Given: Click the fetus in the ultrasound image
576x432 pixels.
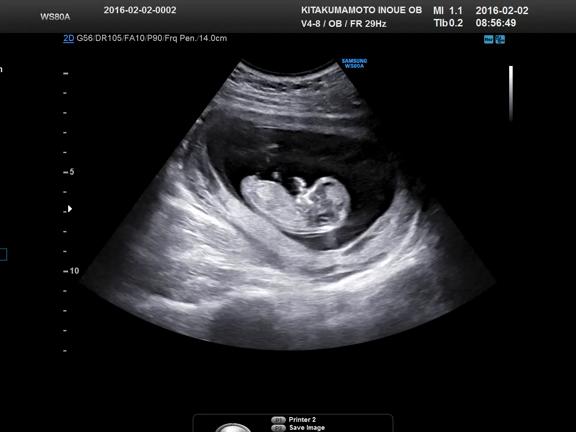Looking at the screenshot, I should click(x=296, y=201).
